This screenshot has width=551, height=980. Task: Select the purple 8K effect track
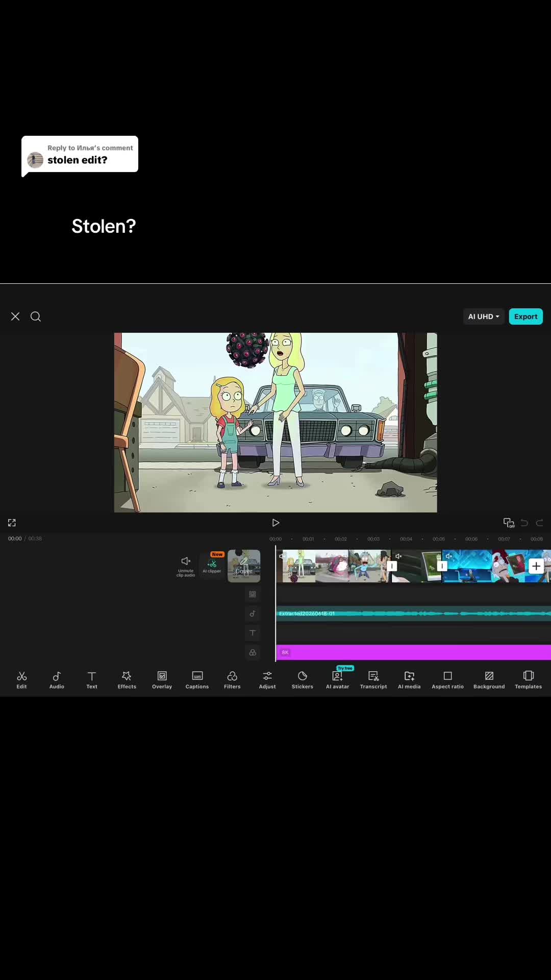click(x=413, y=652)
